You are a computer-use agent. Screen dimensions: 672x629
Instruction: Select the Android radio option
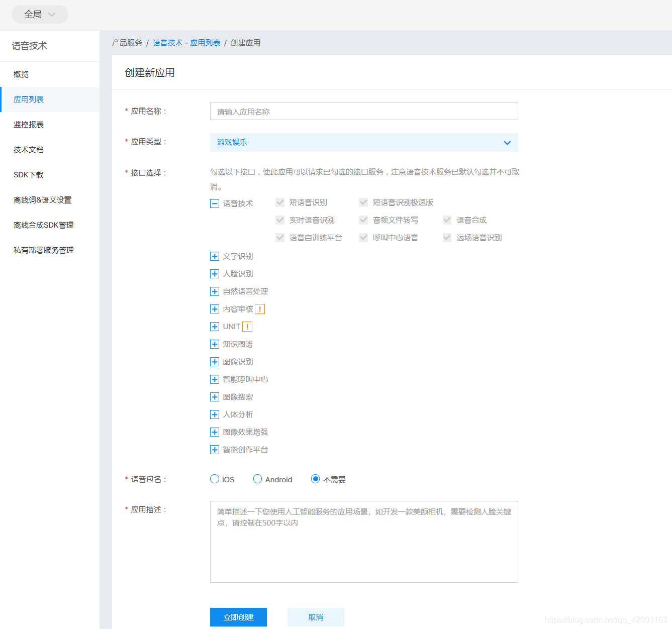click(257, 479)
